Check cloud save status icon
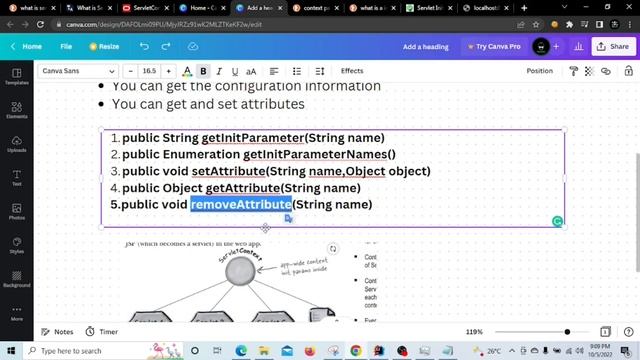Image resolution: width=640 pixels, height=360 pixels. 193,47
